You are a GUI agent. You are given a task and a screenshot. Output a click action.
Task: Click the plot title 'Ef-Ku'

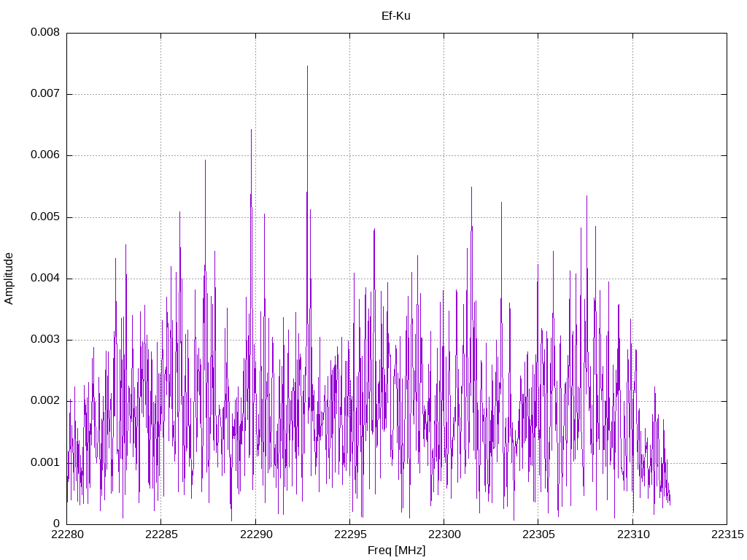396,16
